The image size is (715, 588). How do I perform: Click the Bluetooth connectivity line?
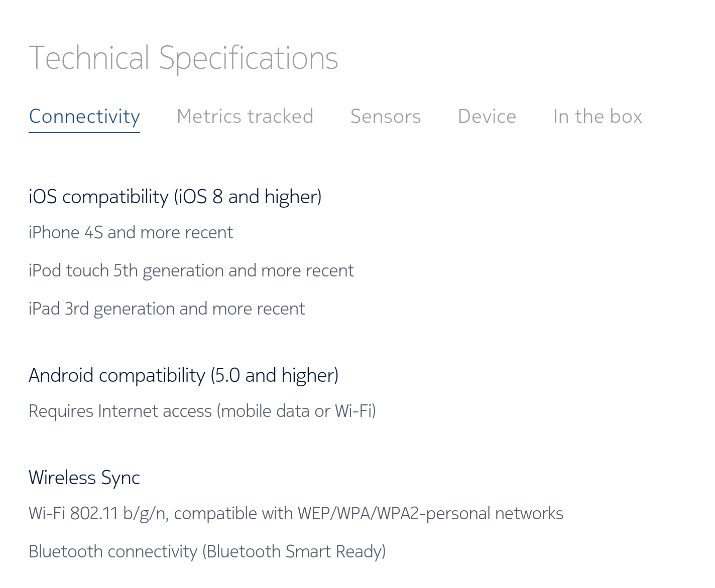click(207, 552)
